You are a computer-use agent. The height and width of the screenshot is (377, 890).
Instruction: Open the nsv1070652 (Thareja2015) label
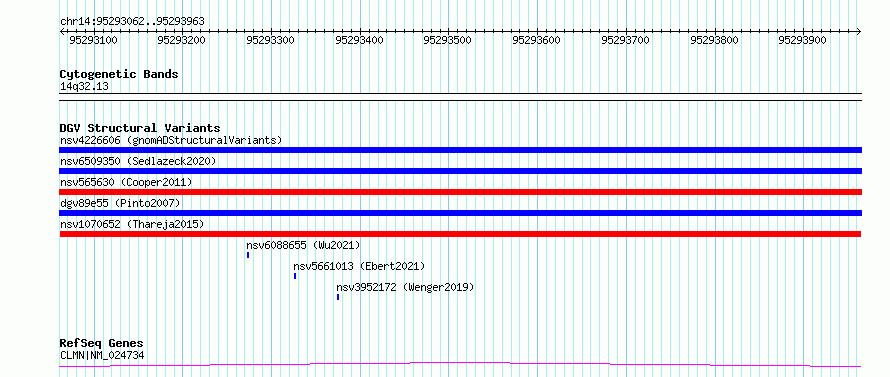tap(132, 224)
